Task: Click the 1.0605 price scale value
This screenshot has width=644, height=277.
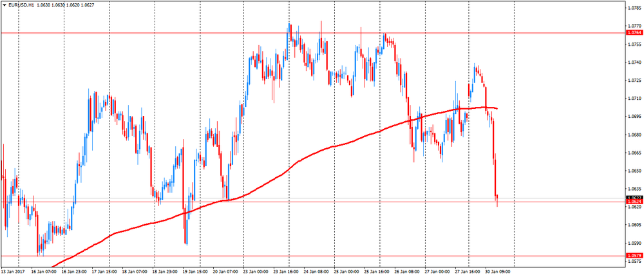Action: click(x=634, y=225)
